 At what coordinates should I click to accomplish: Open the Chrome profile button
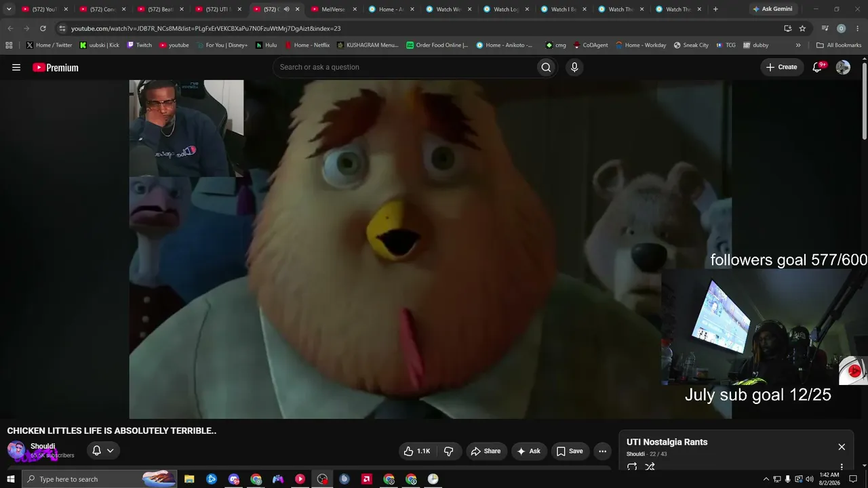[841, 28]
